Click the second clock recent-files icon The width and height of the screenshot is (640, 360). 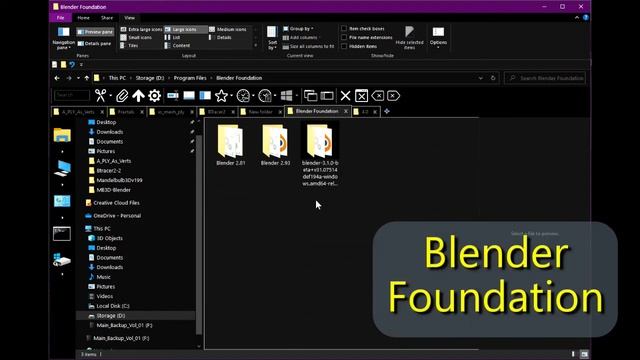[x=265, y=96]
